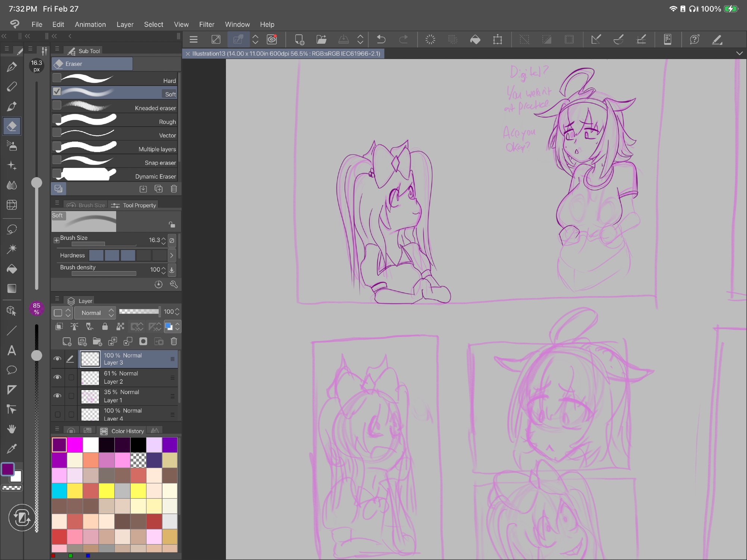The height and width of the screenshot is (560, 747).
Task: Expand the Brush Size plus expander
Action: tap(56, 240)
